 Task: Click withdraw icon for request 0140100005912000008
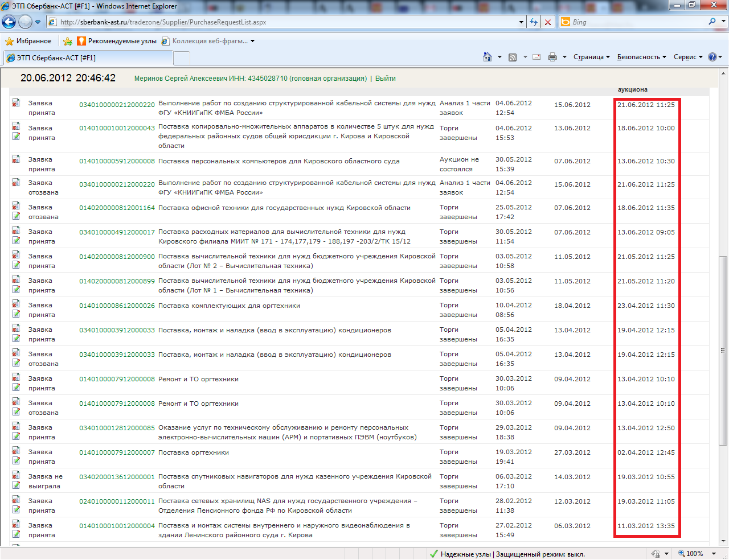click(16, 159)
